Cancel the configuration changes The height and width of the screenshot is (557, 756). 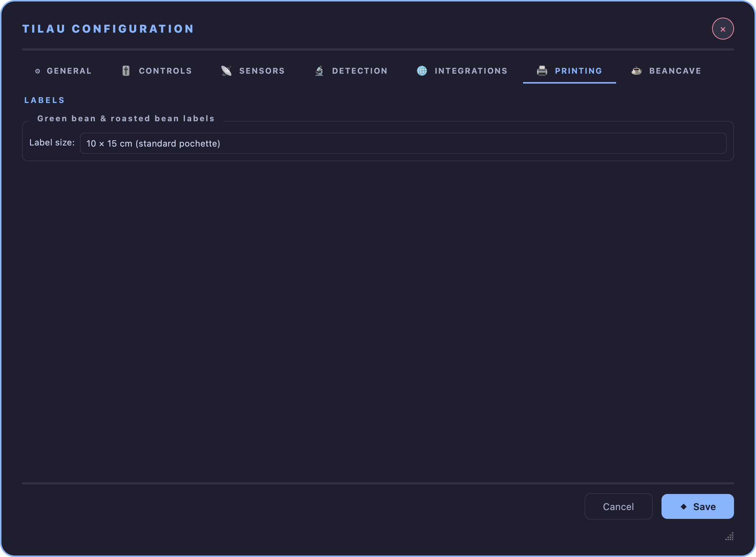coord(618,506)
